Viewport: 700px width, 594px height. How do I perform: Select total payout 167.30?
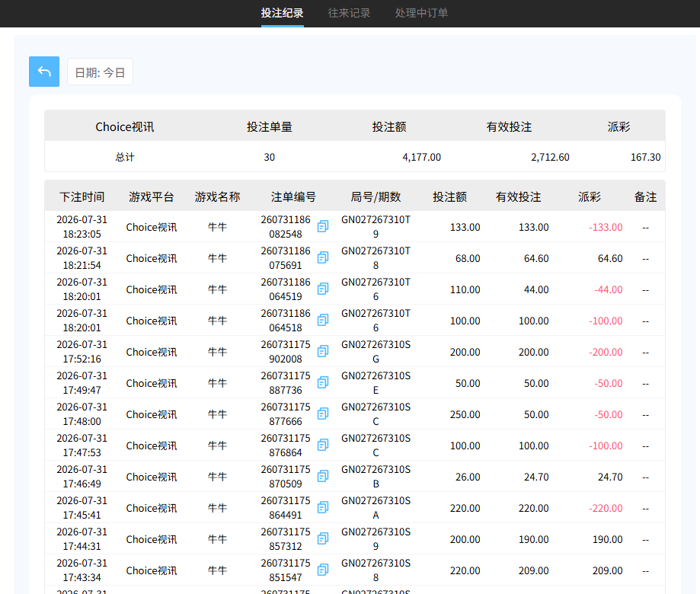[645, 157]
